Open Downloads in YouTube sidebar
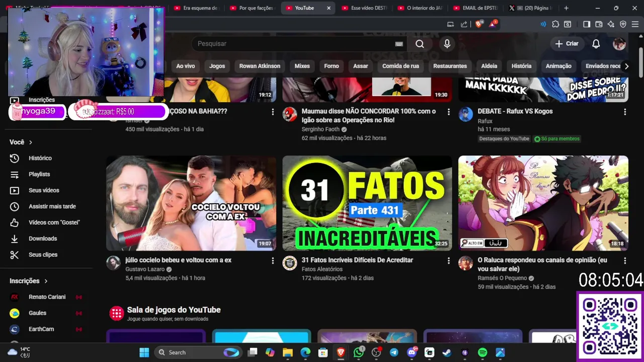 point(43,239)
